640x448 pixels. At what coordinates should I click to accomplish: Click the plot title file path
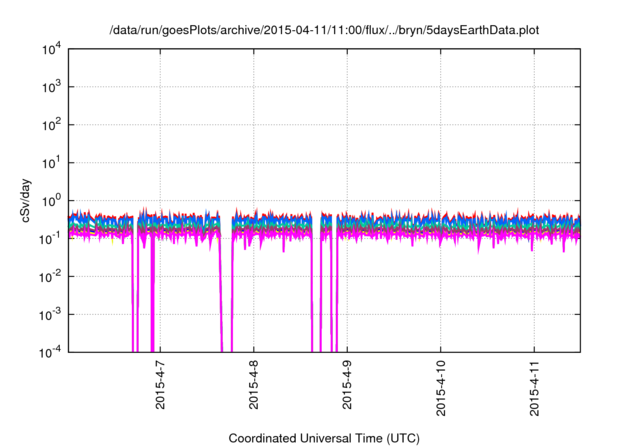[324, 30]
